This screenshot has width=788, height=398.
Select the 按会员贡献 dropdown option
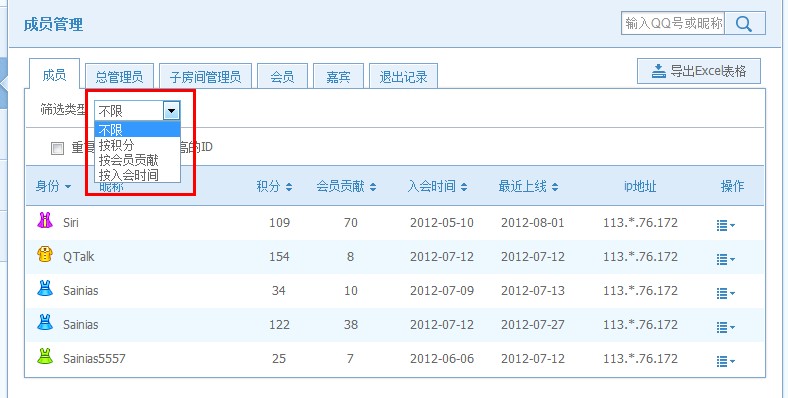click(137, 160)
